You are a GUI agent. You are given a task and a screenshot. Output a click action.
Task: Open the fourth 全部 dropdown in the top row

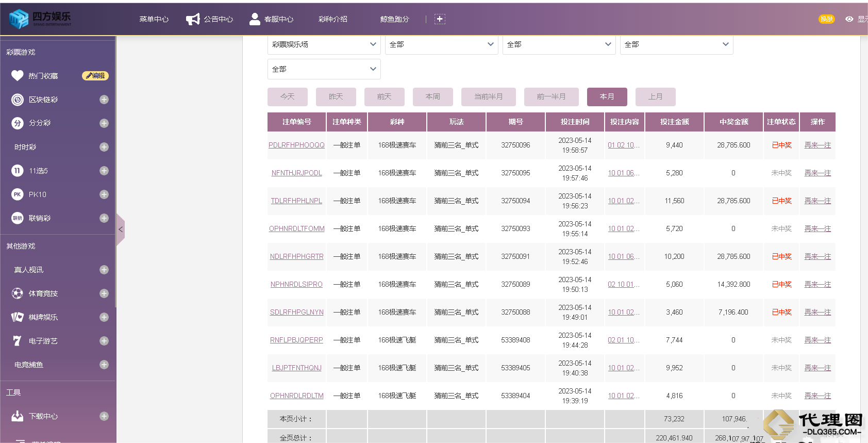coord(677,44)
